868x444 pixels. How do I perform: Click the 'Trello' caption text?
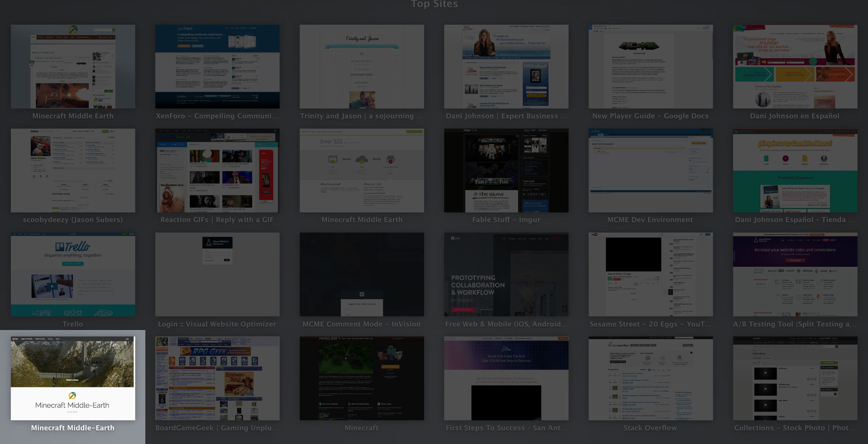73,324
